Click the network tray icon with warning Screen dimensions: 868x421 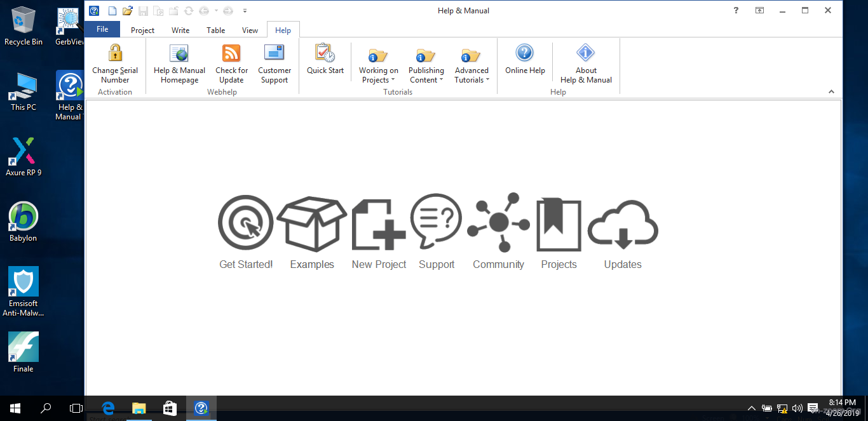782,408
